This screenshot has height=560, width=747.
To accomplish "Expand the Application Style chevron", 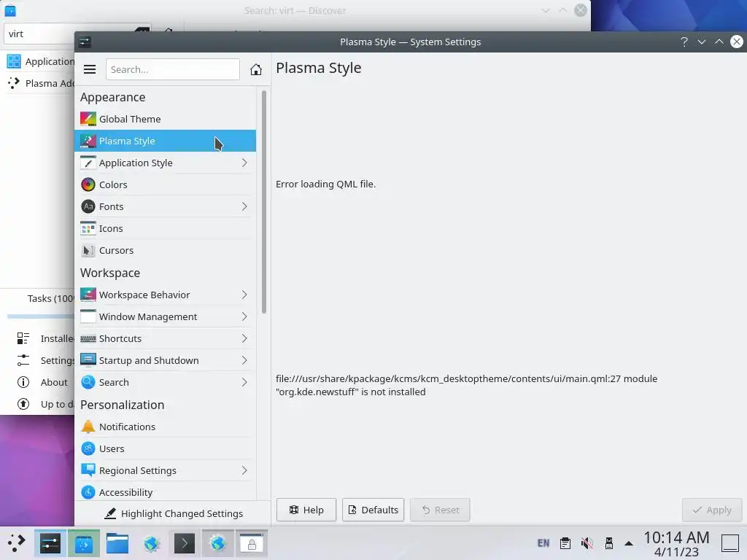I will 244,163.
